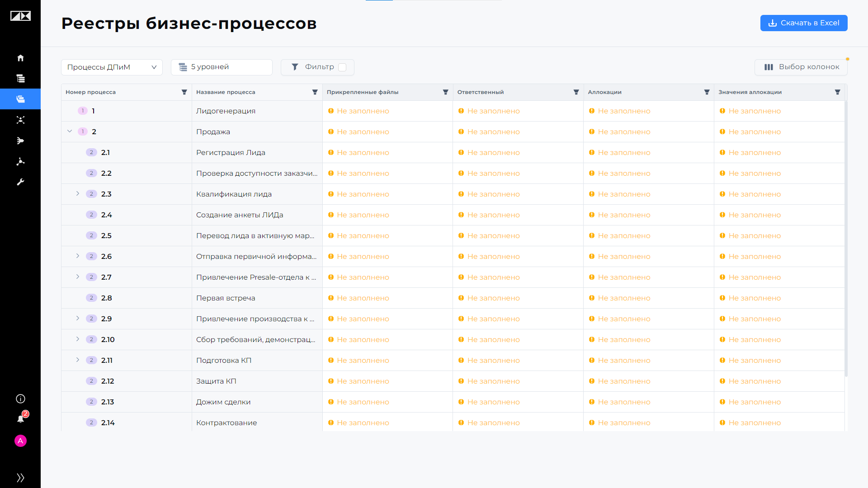The height and width of the screenshot is (488, 868).
Task: Open the network nodes icon in sidebar
Action: pyautogui.click(x=20, y=120)
